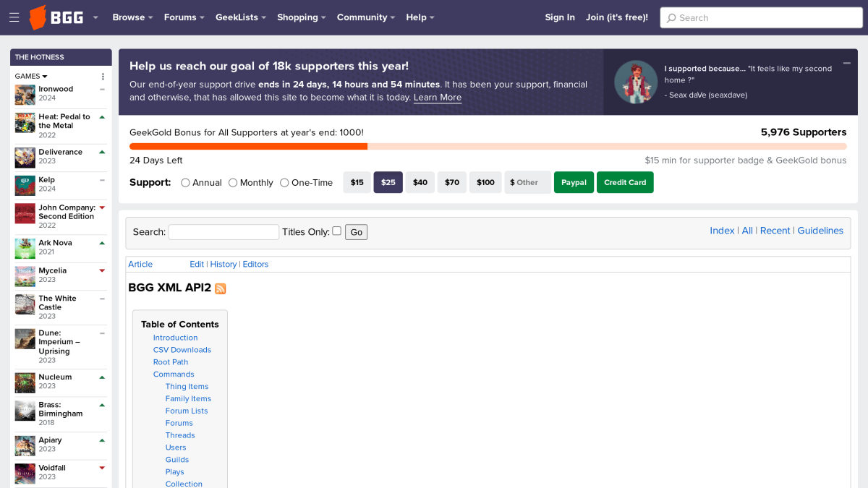Click the RSS feed icon beside BGG XML API2
868x488 pixels.
coord(221,288)
